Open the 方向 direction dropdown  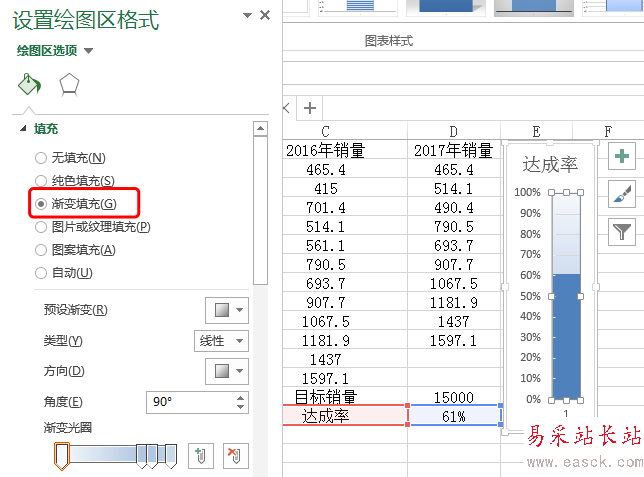[x=227, y=371]
